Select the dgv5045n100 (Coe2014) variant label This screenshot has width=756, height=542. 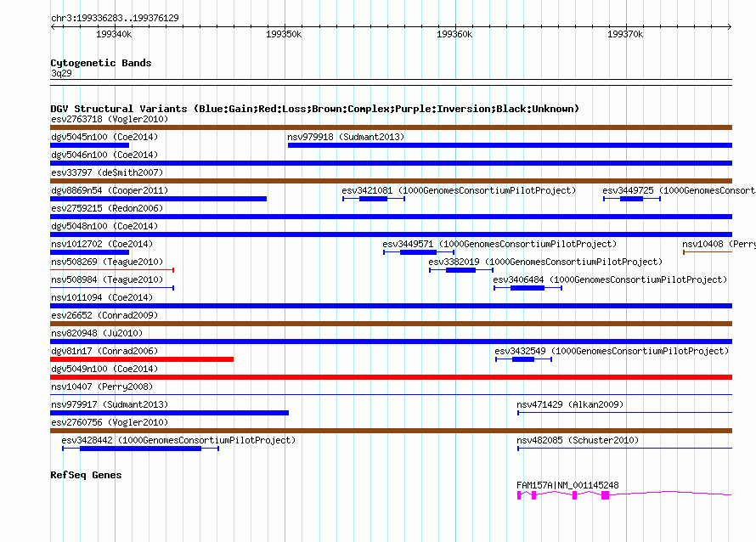coord(104,137)
